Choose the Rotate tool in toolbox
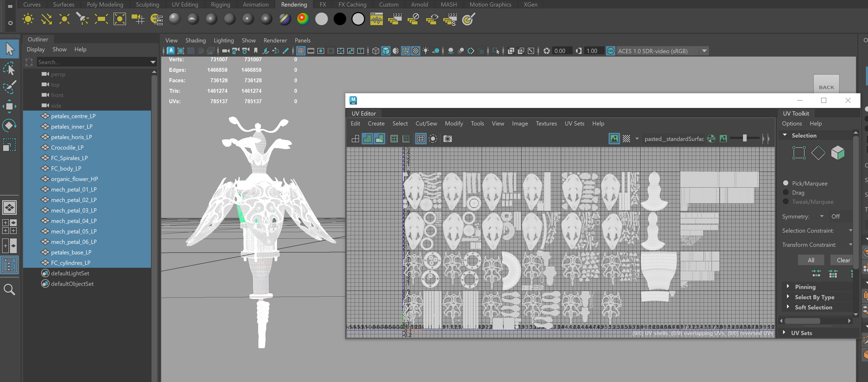Image resolution: width=868 pixels, height=382 pixels. [x=10, y=126]
